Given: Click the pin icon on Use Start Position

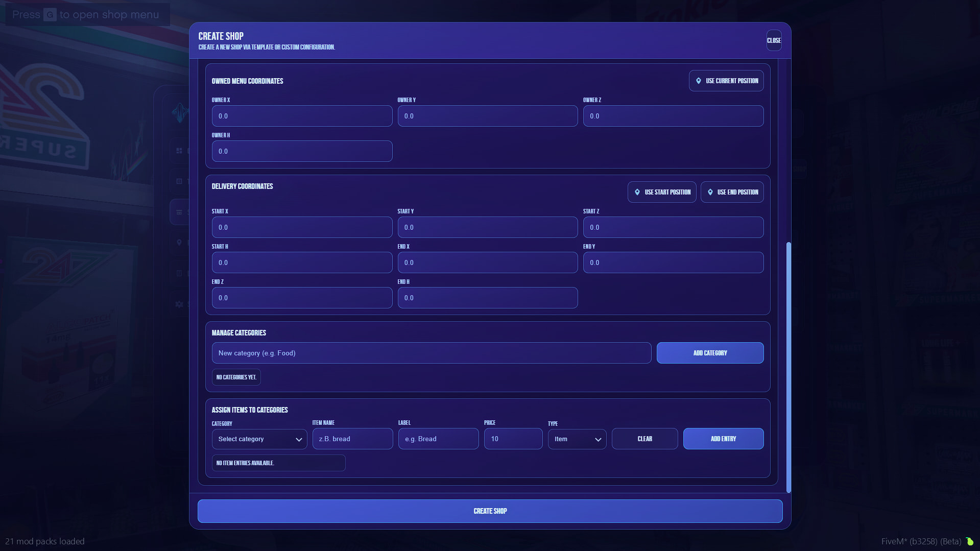Looking at the screenshot, I should point(637,192).
